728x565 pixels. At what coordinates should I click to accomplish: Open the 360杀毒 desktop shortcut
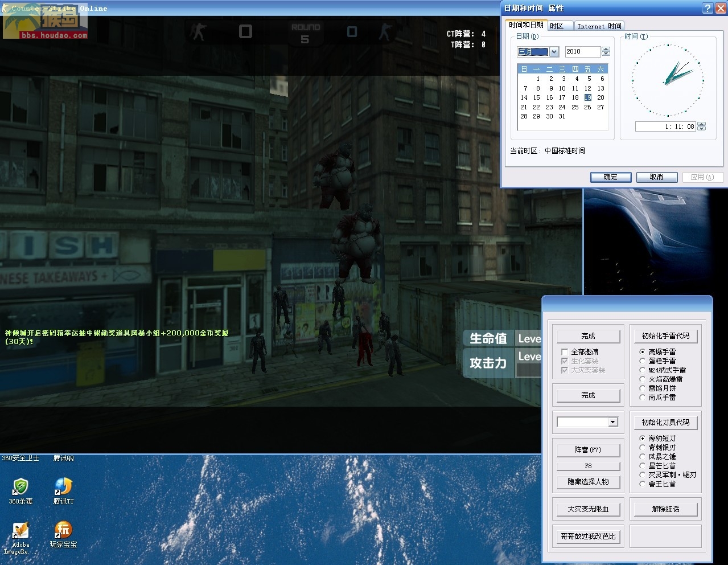tap(20, 490)
